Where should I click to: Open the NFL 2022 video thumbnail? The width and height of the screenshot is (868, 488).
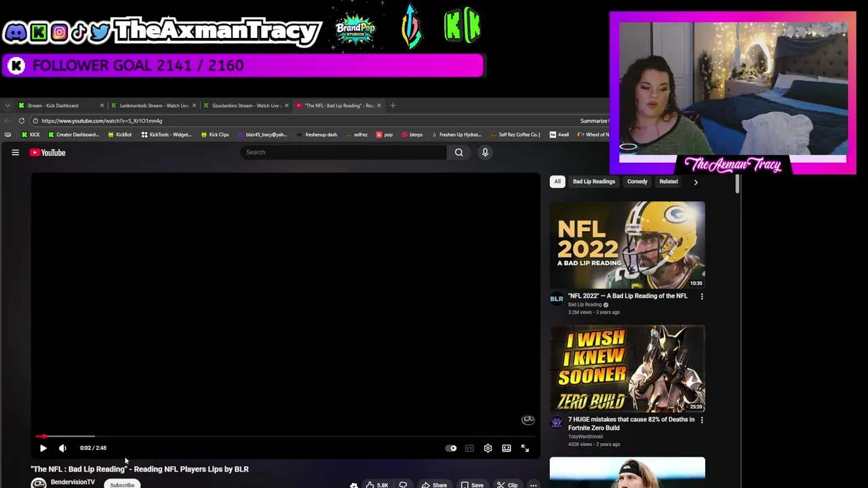tap(627, 245)
